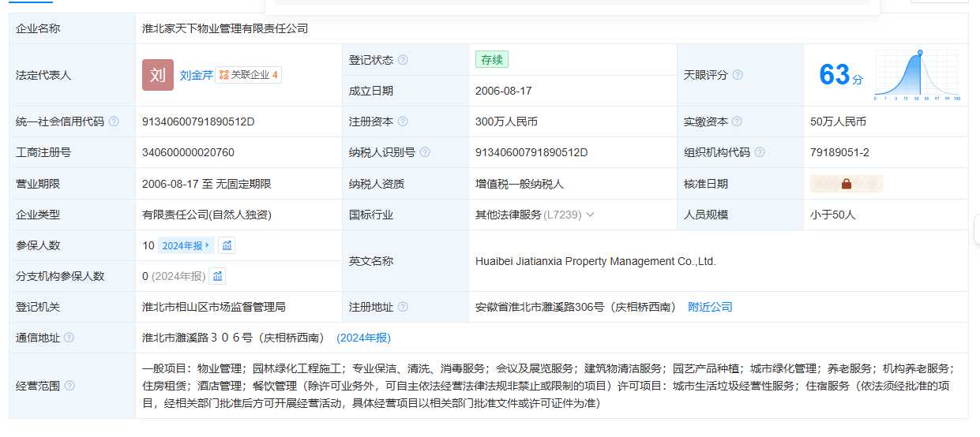Click the help icon next to 天眼评分
The image size is (980, 437).
click(x=738, y=75)
